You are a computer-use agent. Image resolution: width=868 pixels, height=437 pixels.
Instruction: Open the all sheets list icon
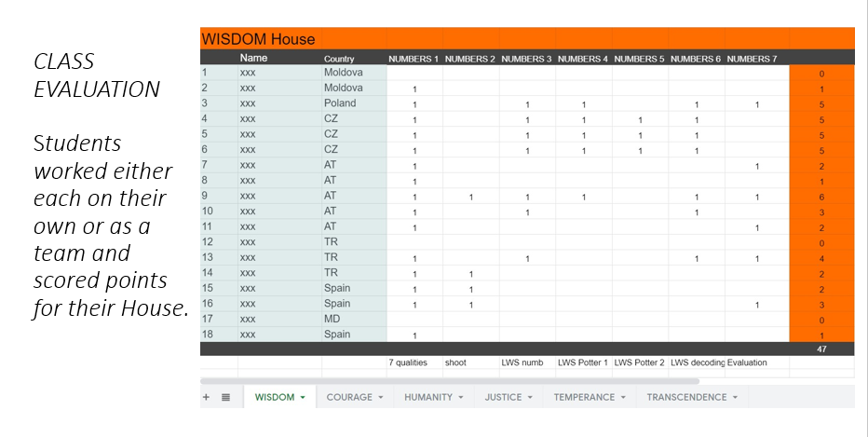[225, 397]
